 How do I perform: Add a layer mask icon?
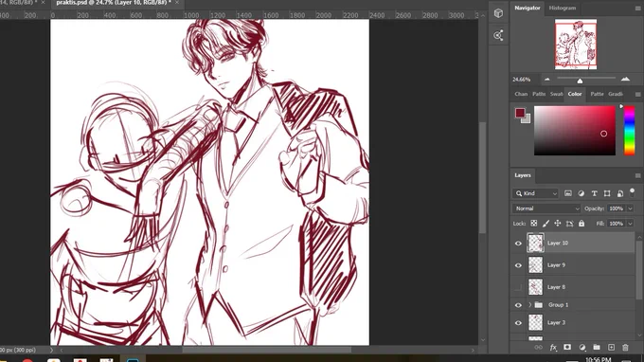567,348
